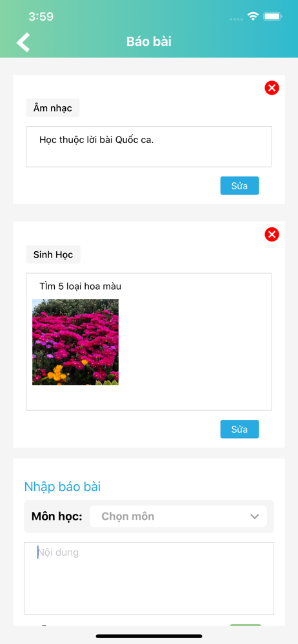Viewport: 298px width, 644px height.
Task: Go back using the white arrow
Action: point(23,42)
